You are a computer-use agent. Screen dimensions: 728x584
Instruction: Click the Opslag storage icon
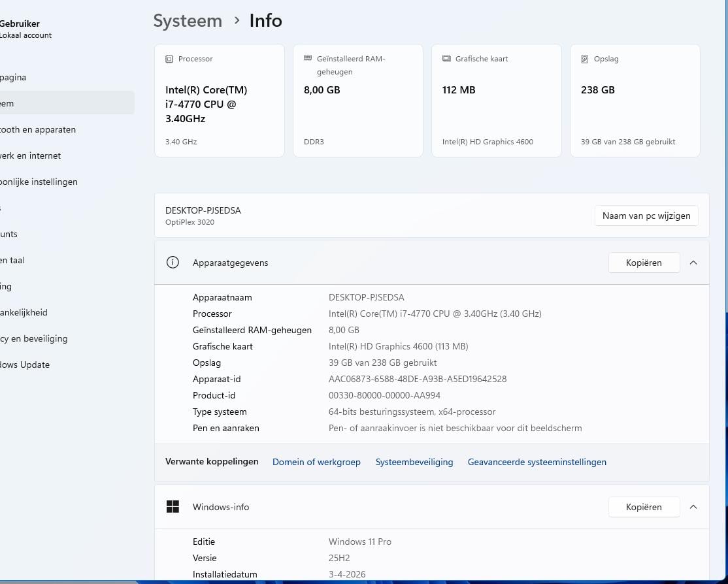pos(585,59)
